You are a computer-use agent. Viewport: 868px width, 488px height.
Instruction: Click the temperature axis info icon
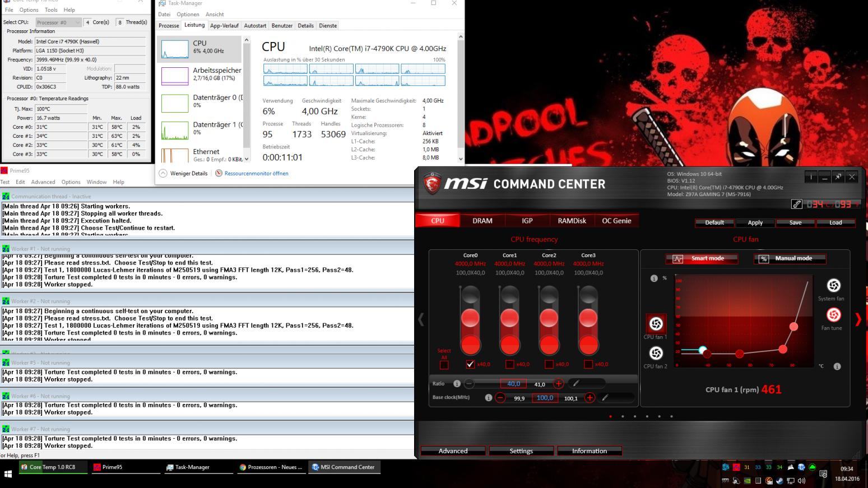pos(837,366)
